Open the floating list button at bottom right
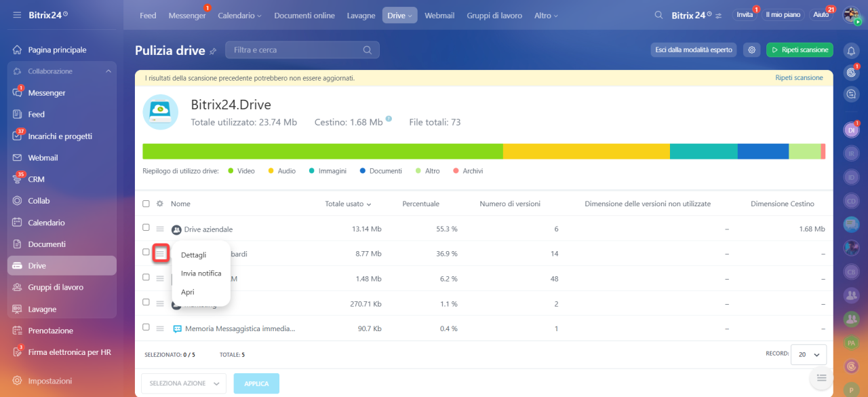Image resolution: width=868 pixels, height=397 pixels. tap(822, 378)
